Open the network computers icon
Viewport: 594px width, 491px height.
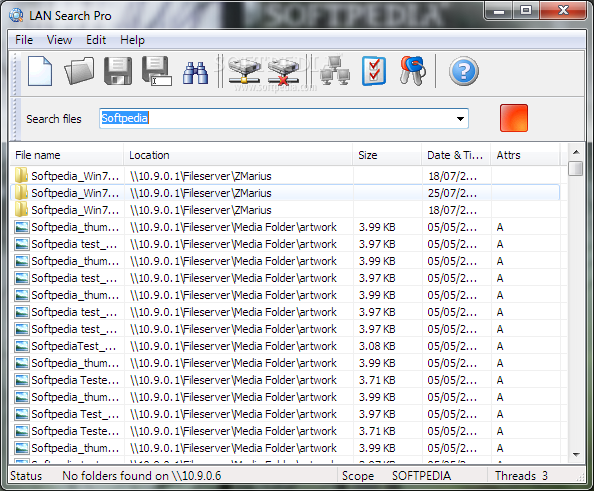(x=335, y=71)
